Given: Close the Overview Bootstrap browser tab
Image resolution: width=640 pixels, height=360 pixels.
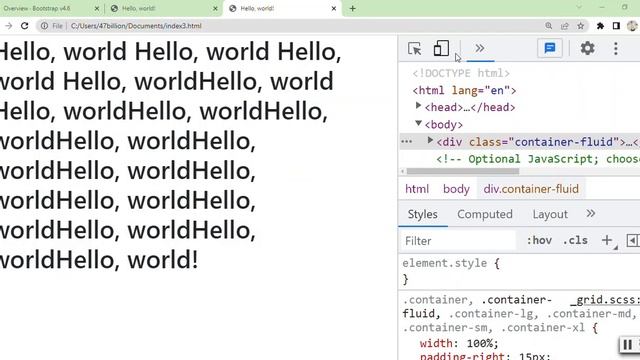Looking at the screenshot, I should coord(97,8).
